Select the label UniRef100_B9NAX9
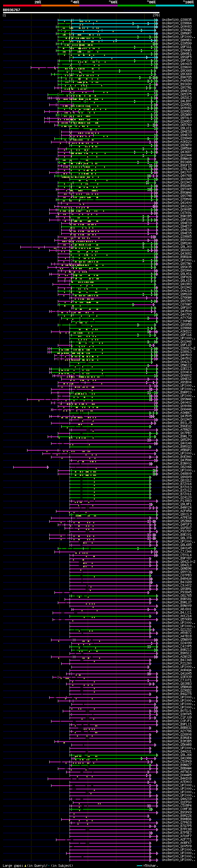 (177, 159)
